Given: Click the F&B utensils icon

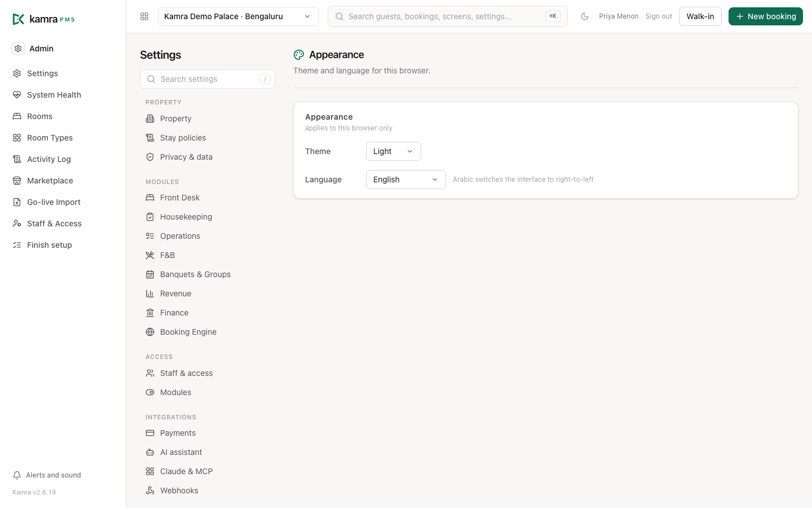Looking at the screenshot, I should click(x=150, y=255).
